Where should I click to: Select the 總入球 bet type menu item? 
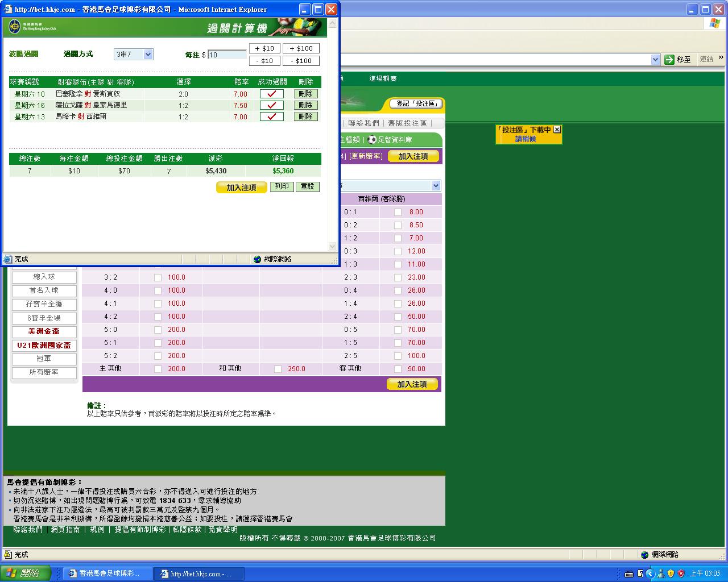pos(44,277)
